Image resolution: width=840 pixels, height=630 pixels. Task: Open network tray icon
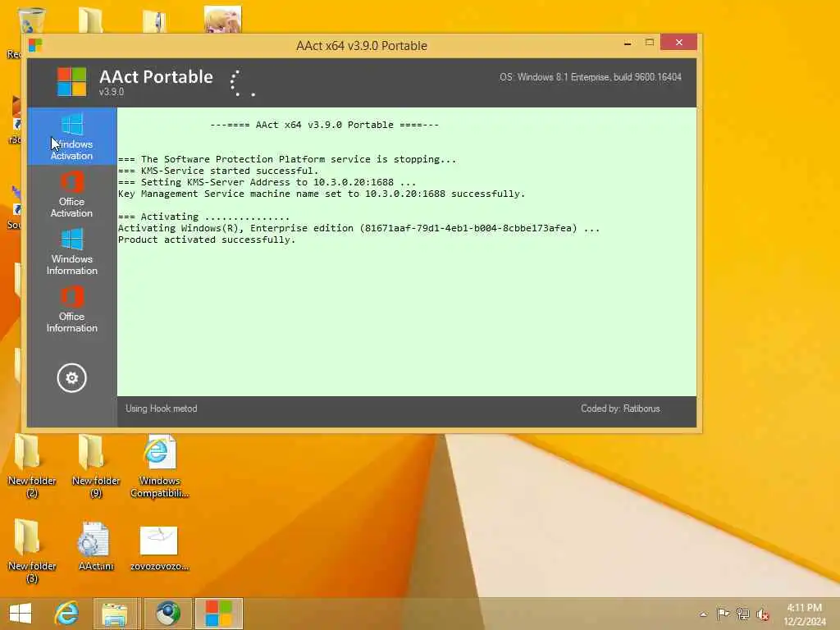743,614
